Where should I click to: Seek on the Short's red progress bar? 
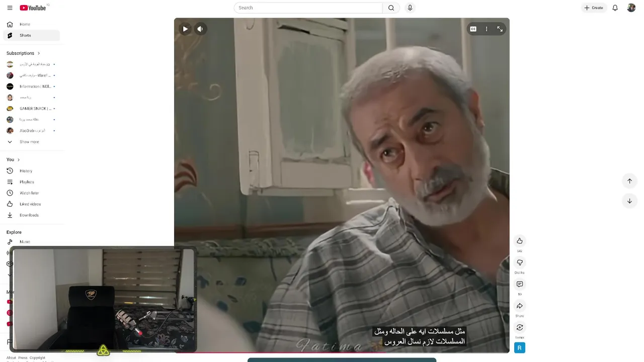coord(342,352)
